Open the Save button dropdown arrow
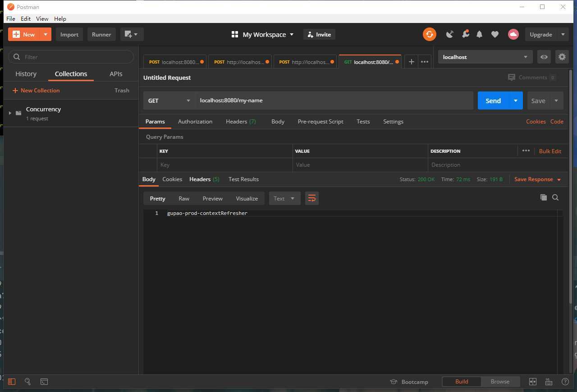The height and width of the screenshot is (392, 577). point(556,100)
